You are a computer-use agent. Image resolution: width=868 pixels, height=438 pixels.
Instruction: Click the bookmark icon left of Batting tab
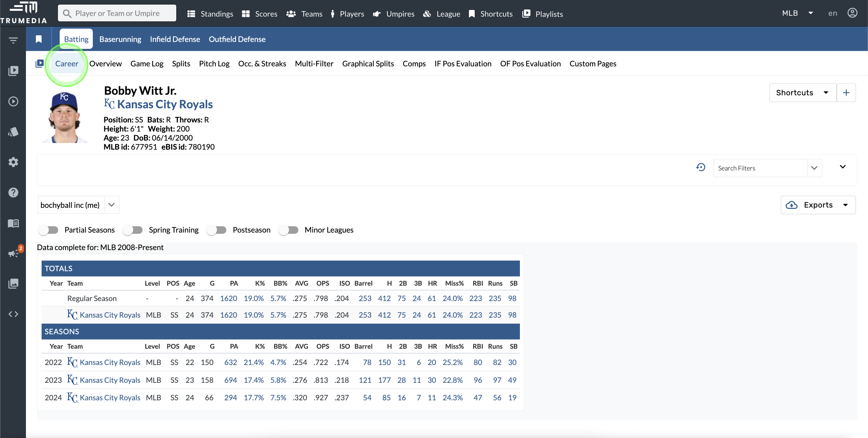(39, 39)
